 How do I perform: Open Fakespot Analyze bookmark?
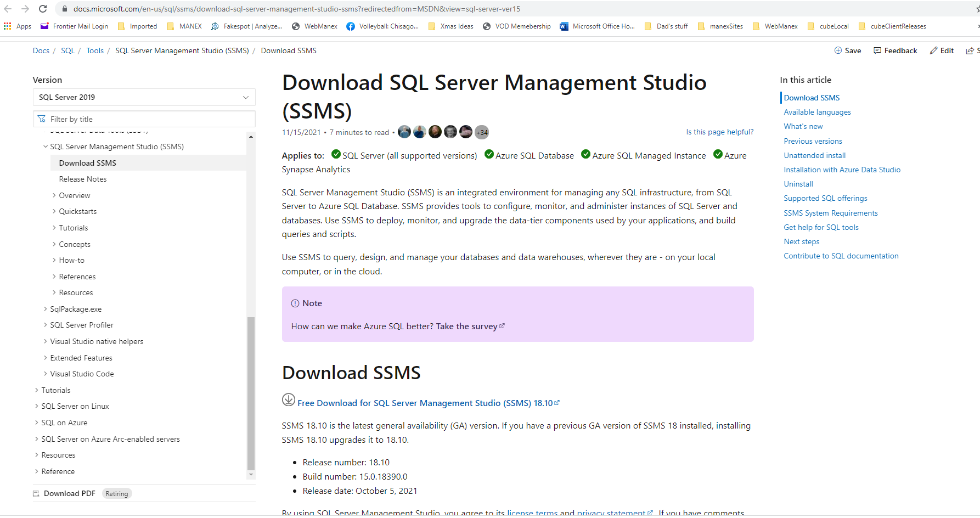click(x=247, y=26)
